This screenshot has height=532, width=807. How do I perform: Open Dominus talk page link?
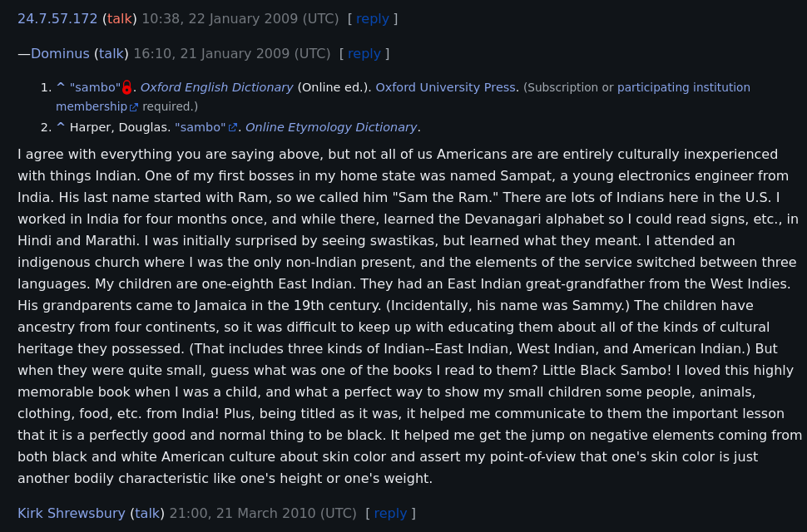[x=111, y=53]
